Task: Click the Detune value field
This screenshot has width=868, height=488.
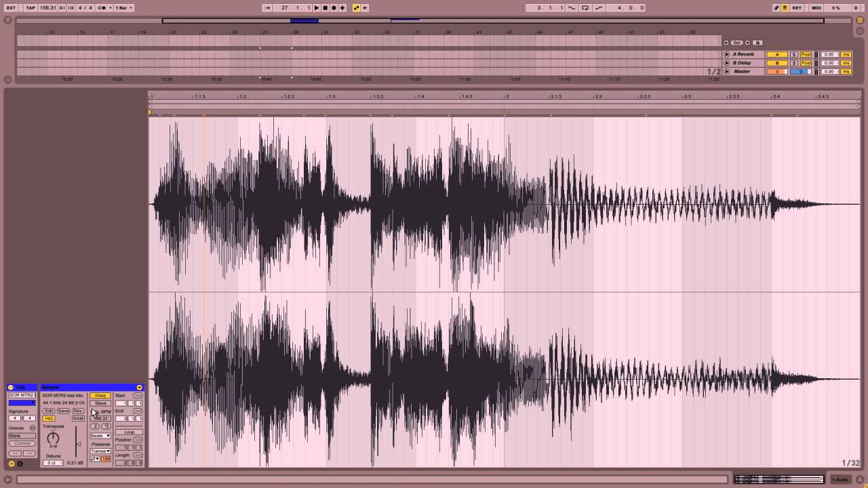Action: tap(53, 463)
